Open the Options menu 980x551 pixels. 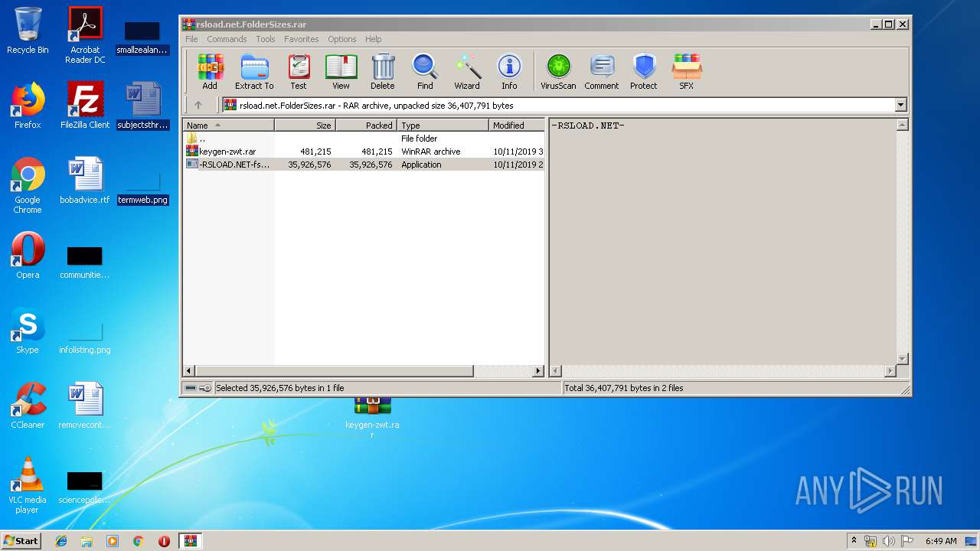tap(342, 39)
